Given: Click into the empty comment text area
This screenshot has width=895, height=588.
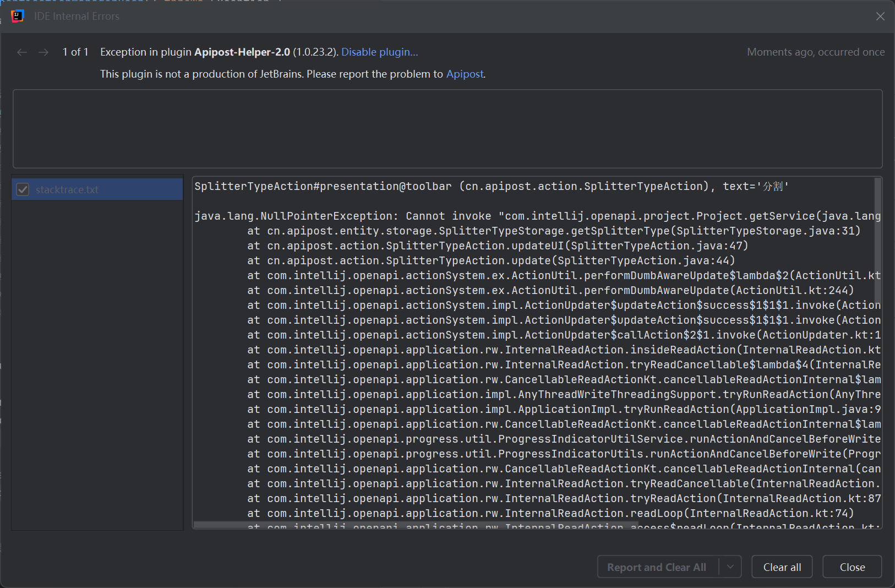Looking at the screenshot, I should coord(447,129).
